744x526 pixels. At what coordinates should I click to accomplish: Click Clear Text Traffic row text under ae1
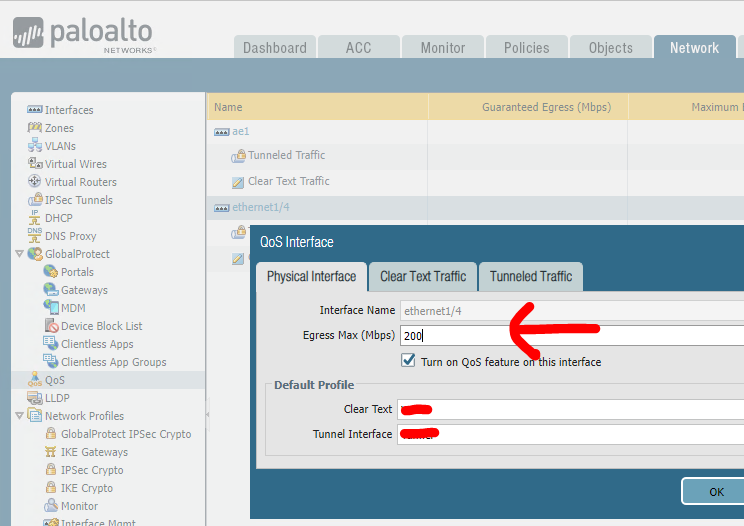click(288, 181)
